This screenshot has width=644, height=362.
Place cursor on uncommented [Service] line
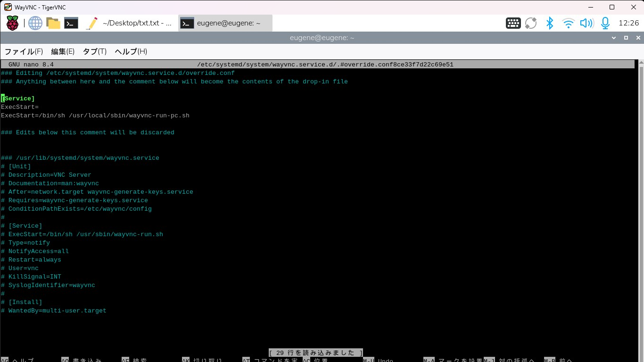click(x=18, y=99)
